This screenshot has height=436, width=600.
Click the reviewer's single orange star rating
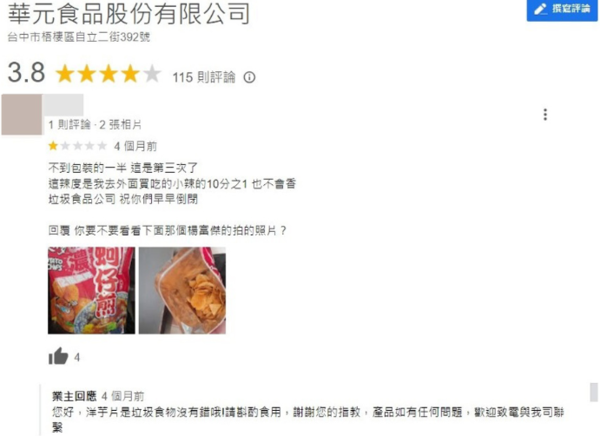coord(53,146)
